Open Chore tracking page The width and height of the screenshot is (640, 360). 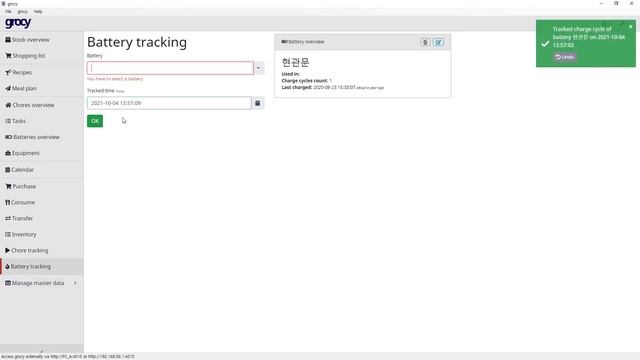click(27, 250)
